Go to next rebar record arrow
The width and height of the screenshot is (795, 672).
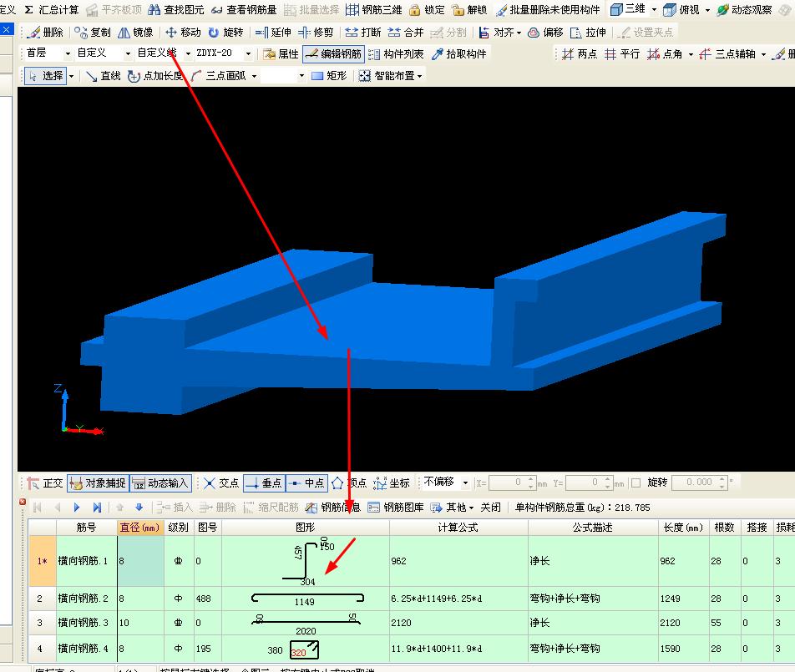(x=77, y=508)
